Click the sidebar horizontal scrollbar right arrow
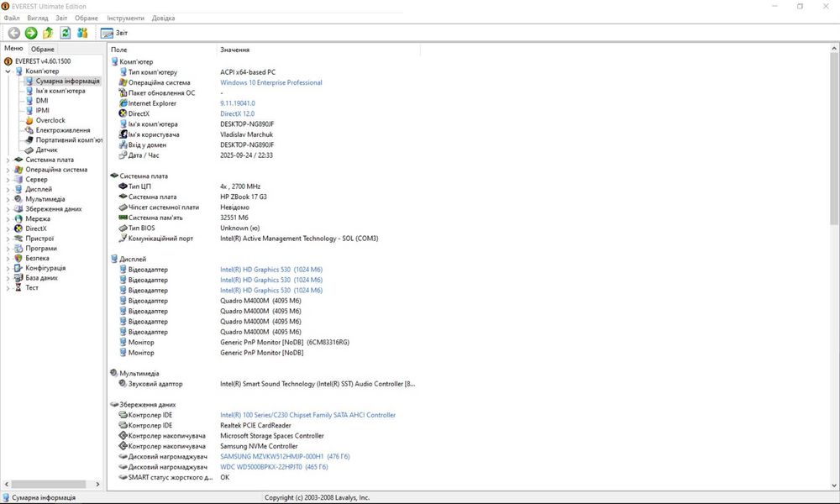Viewport: 840px width, 504px height. 97,484
